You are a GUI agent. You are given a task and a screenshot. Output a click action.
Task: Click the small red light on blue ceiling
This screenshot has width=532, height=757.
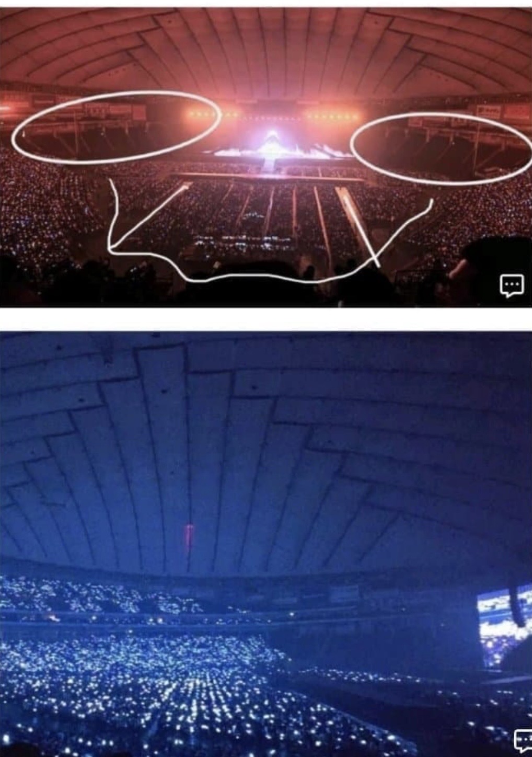click(189, 535)
